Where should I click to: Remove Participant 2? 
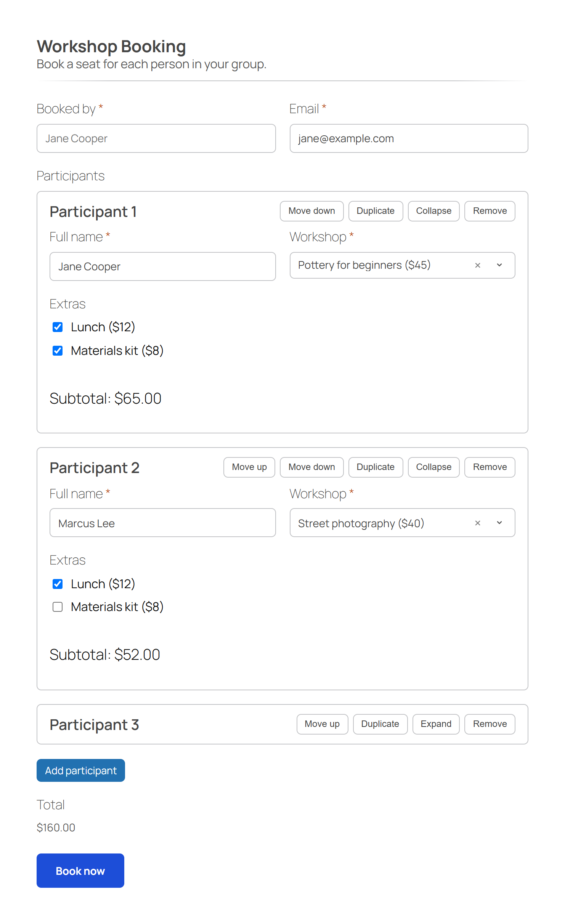click(x=490, y=467)
